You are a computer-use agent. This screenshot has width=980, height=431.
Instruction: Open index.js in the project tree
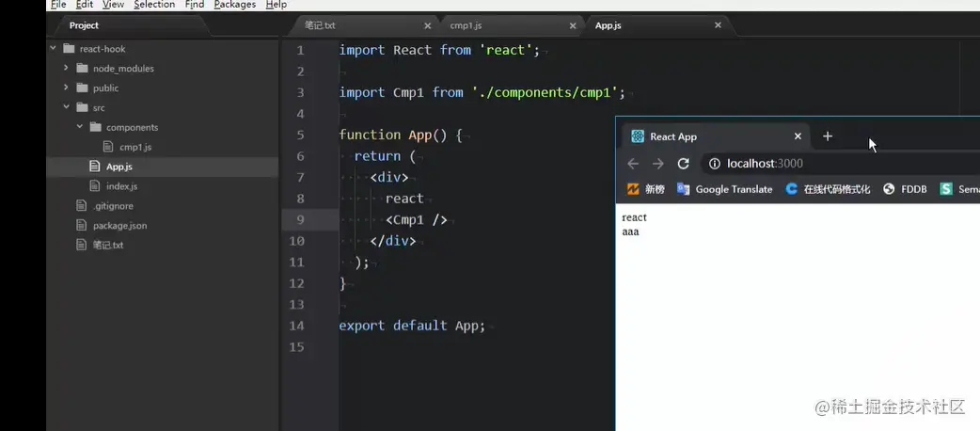(x=122, y=185)
